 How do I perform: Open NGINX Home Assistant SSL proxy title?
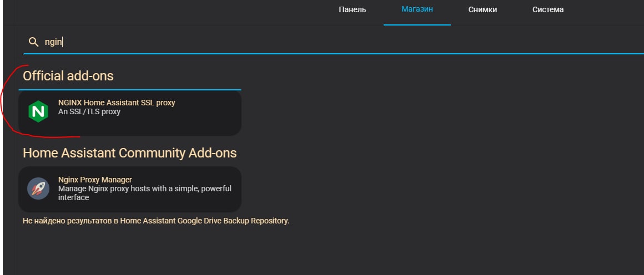pos(117,103)
